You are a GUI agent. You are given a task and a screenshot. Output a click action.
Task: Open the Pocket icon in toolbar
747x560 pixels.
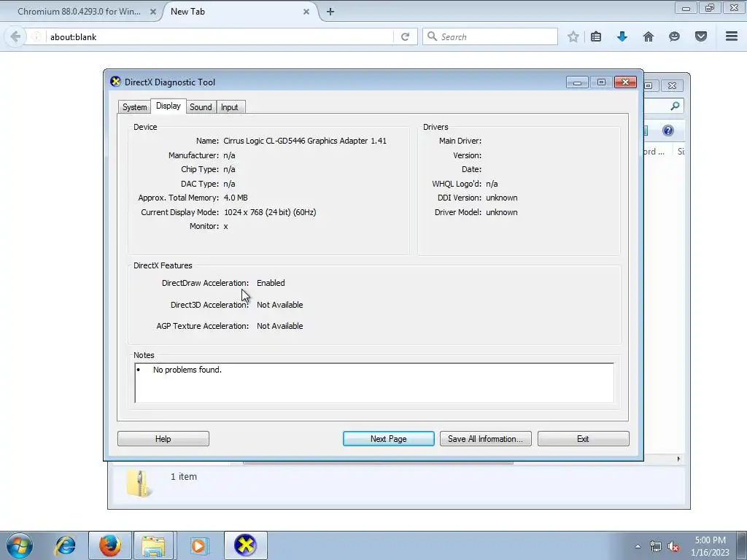[x=701, y=36]
